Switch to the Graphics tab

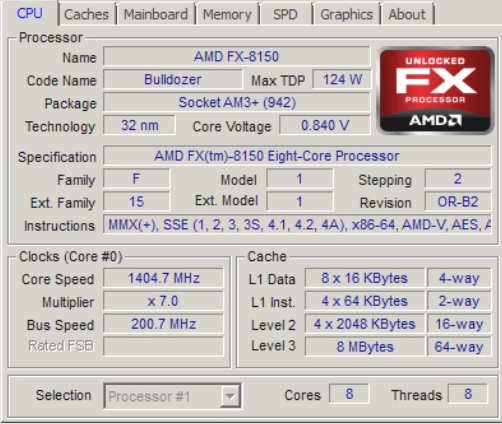(x=346, y=14)
